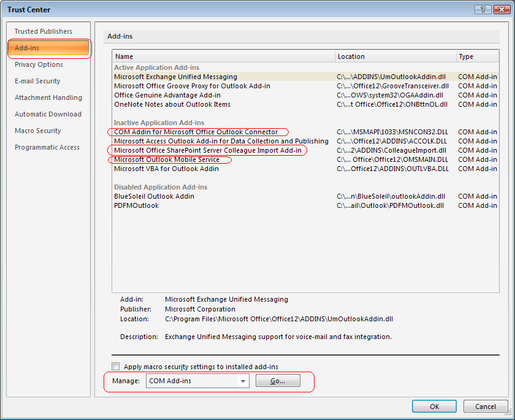Select OneNote Notes about Outlook Items
The image size is (515, 420).
pos(172,104)
